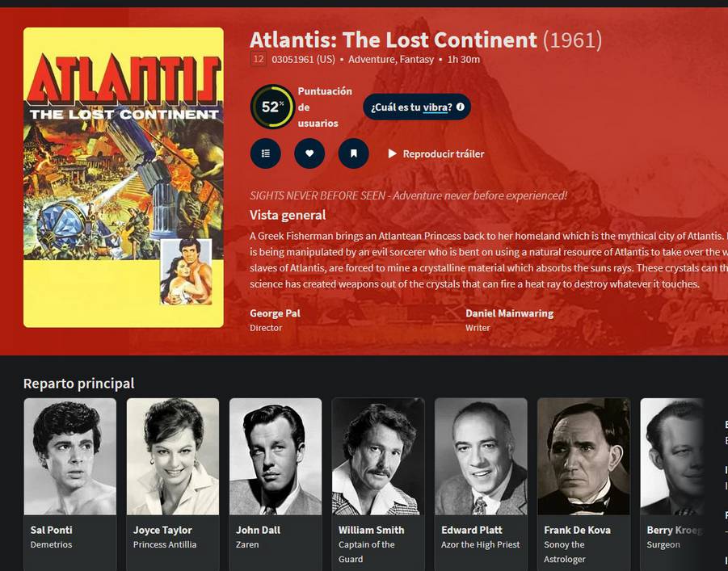Click the Puntuación de usuarios label
This screenshot has width=728, height=571.
point(325,107)
